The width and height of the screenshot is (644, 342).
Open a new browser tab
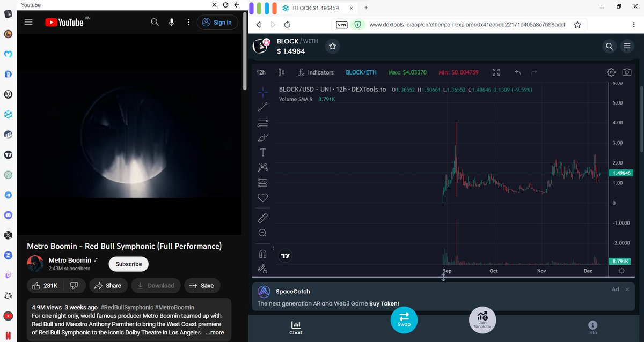[366, 8]
